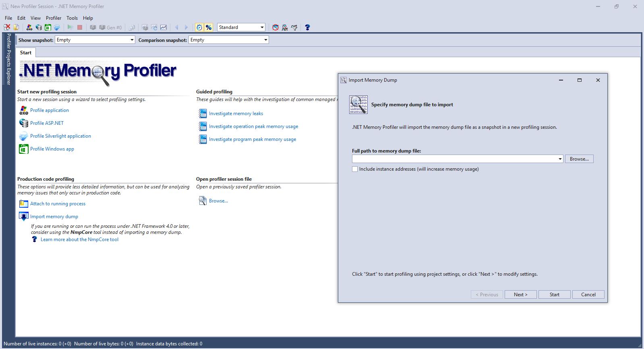Click the Investigate memory leaks guide icon
644x349 pixels.
pyautogui.click(x=203, y=114)
